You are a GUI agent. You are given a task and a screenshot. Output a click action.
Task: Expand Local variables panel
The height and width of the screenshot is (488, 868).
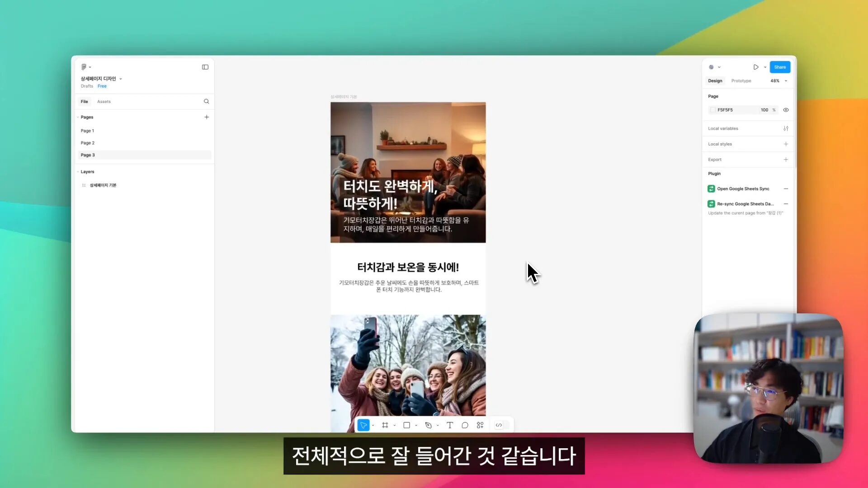786,128
